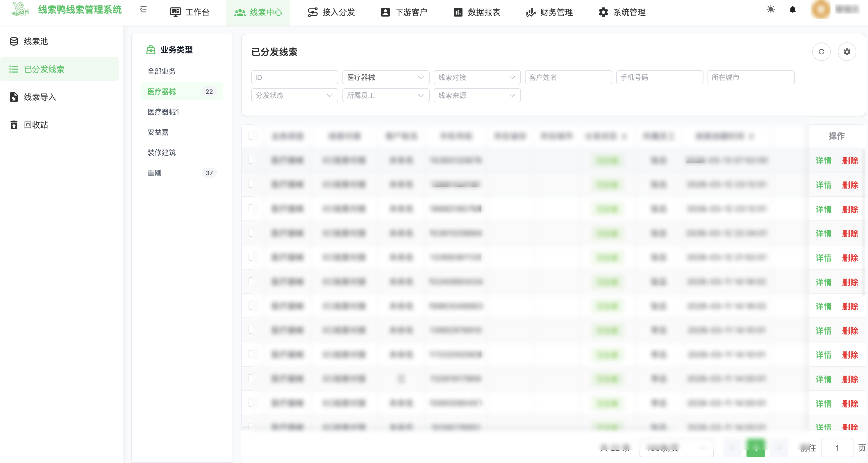Open the 所属员工 dropdown filter
This screenshot has height=463, width=868.
tap(385, 96)
